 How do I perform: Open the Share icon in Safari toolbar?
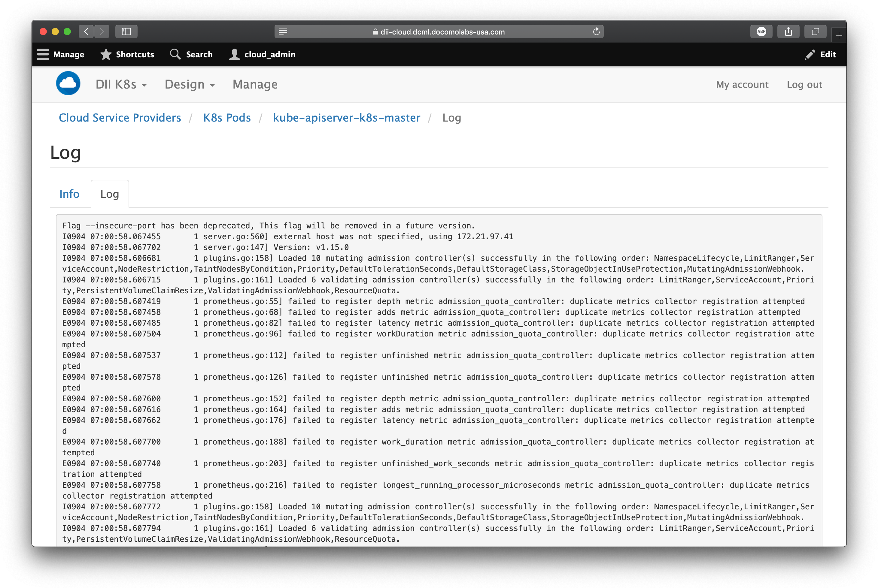coord(788,32)
